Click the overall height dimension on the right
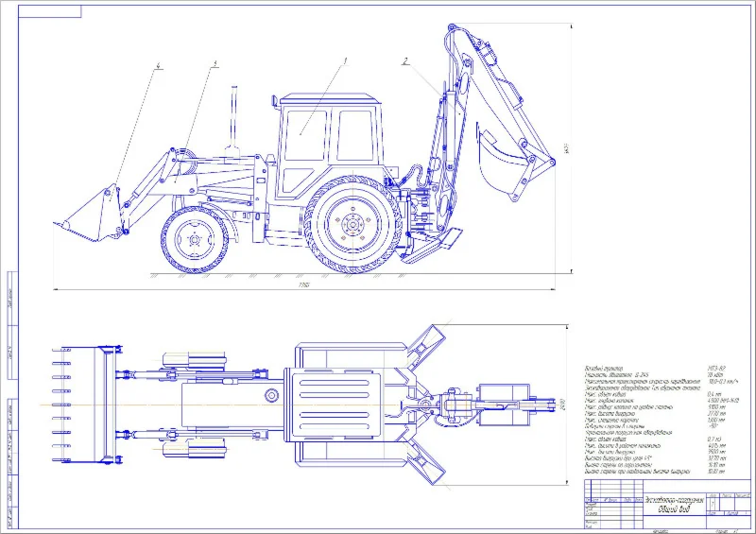The height and width of the screenshot is (534, 756). pos(567,147)
